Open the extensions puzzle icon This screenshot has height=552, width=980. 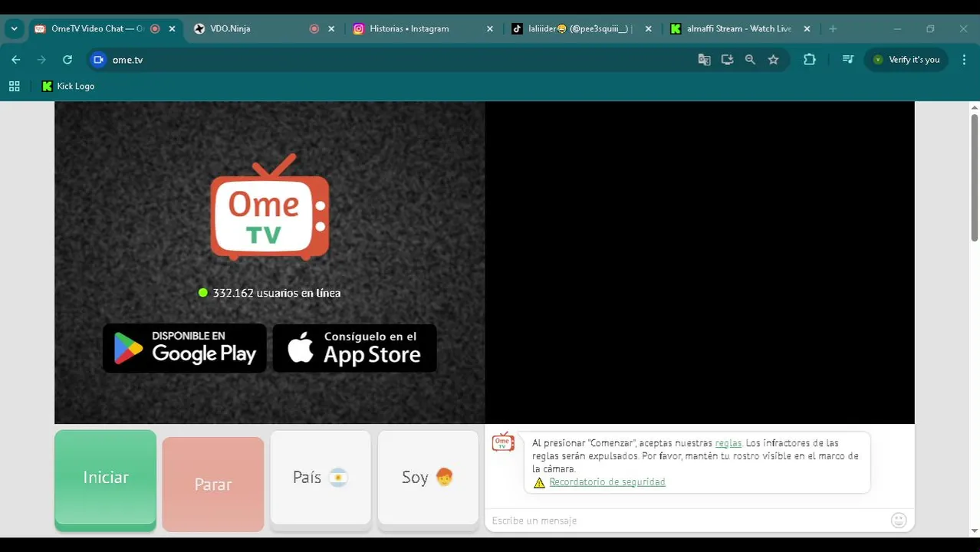tap(810, 60)
